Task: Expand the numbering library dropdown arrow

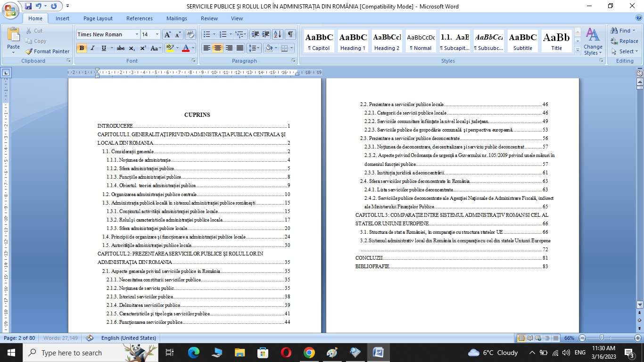Action: click(231, 34)
